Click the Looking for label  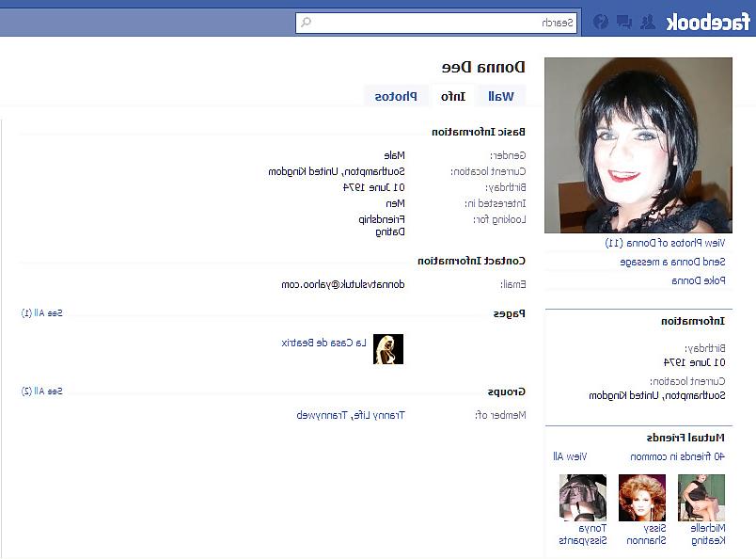(x=499, y=219)
